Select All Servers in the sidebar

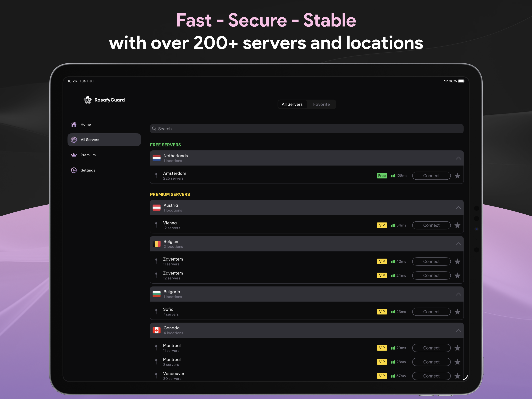coord(104,140)
